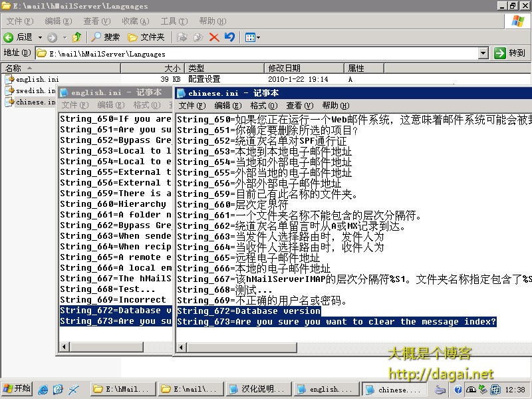Open Explorer Help (帮助) menu

(213, 21)
